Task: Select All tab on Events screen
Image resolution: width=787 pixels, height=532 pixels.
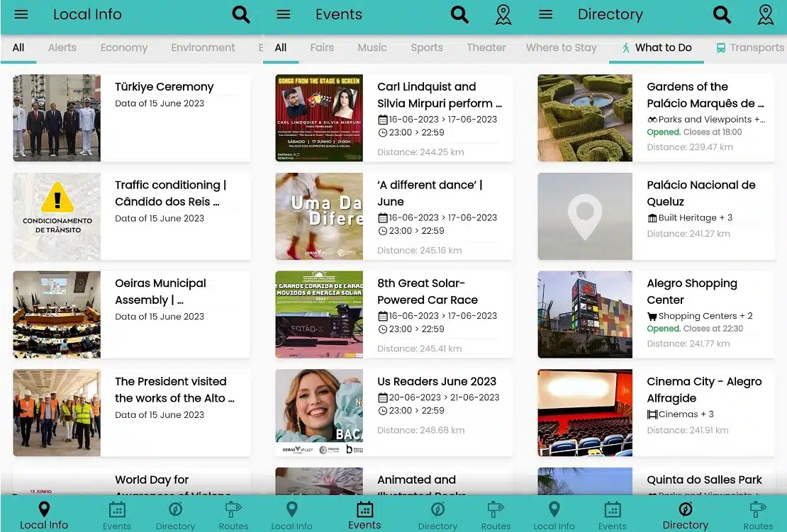Action: tap(281, 47)
